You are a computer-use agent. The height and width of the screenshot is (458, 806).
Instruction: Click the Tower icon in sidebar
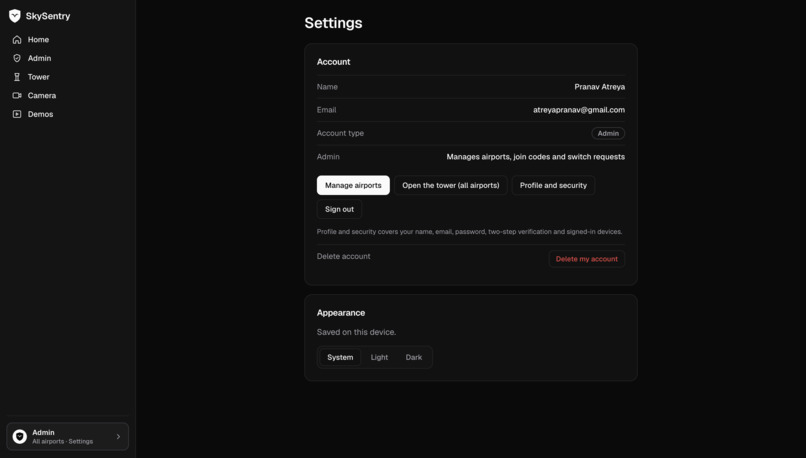pyautogui.click(x=17, y=77)
